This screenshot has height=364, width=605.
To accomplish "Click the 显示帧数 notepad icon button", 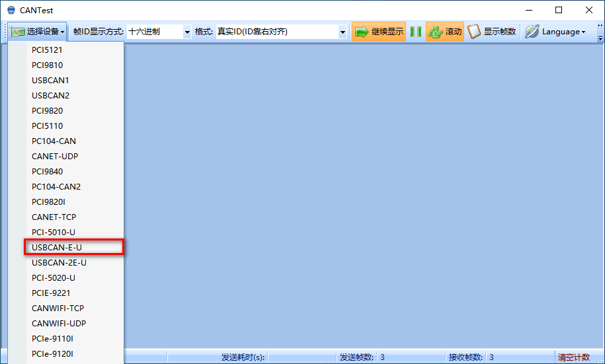I will pos(492,32).
